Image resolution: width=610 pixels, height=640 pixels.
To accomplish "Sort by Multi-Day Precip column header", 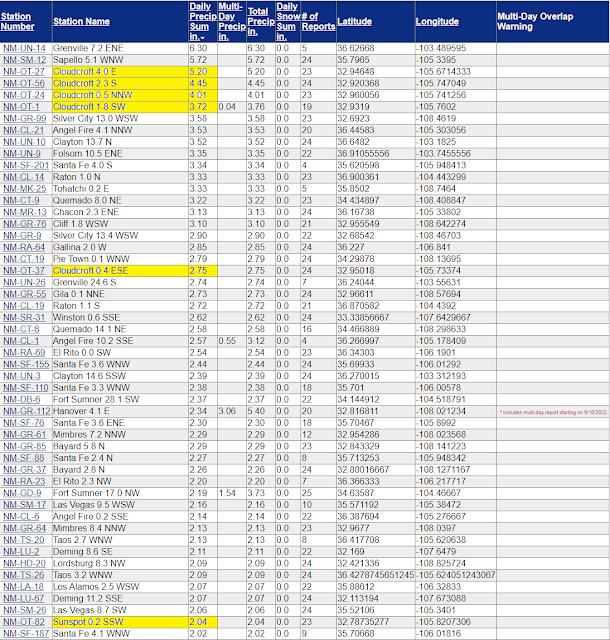I will click(231, 22).
